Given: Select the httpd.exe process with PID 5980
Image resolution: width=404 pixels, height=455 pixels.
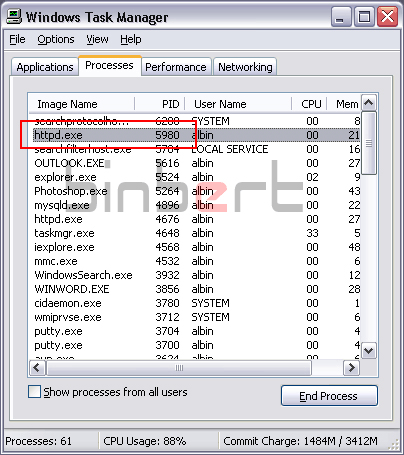Looking at the screenshot, I should tap(196, 135).
